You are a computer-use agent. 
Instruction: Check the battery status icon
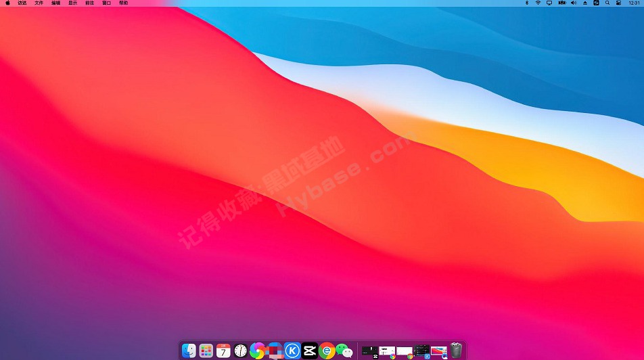[x=562, y=3]
